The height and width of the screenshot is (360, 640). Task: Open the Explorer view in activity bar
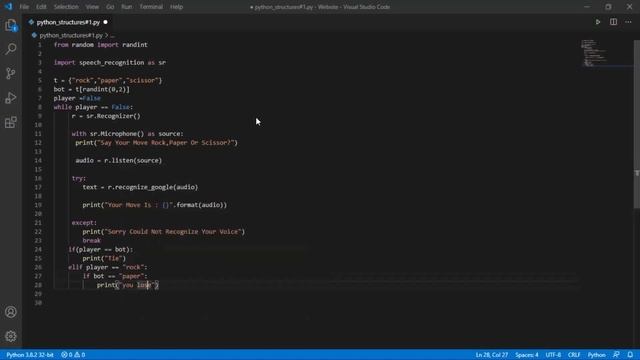[x=11, y=26]
